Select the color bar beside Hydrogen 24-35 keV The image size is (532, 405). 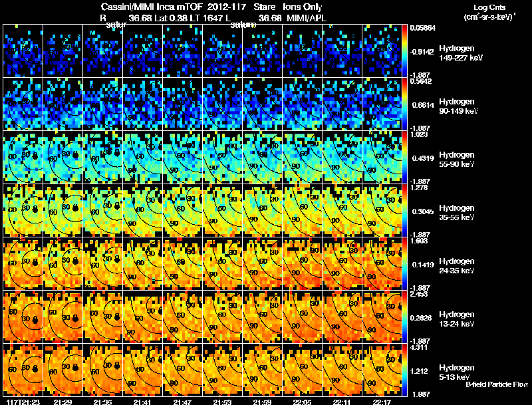coord(404,264)
